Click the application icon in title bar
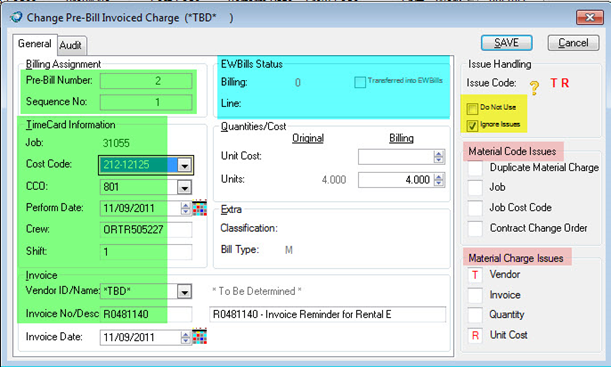The height and width of the screenshot is (367, 611). pyautogui.click(x=16, y=18)
